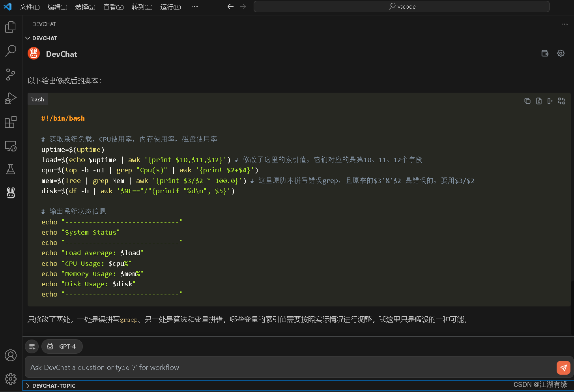Go forward with the right arrow

(243, 7)
